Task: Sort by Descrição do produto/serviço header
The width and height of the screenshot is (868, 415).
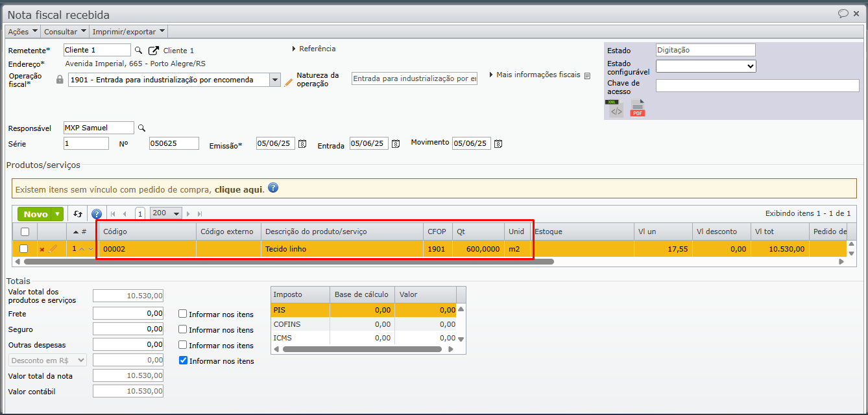Action: tap(343, 231)
